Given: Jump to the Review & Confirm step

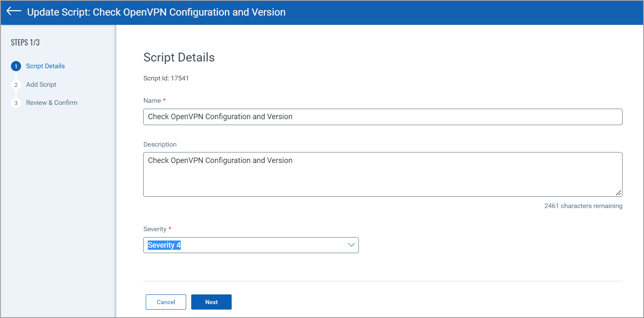Looking at the screenshot, I should coord(52,103).
